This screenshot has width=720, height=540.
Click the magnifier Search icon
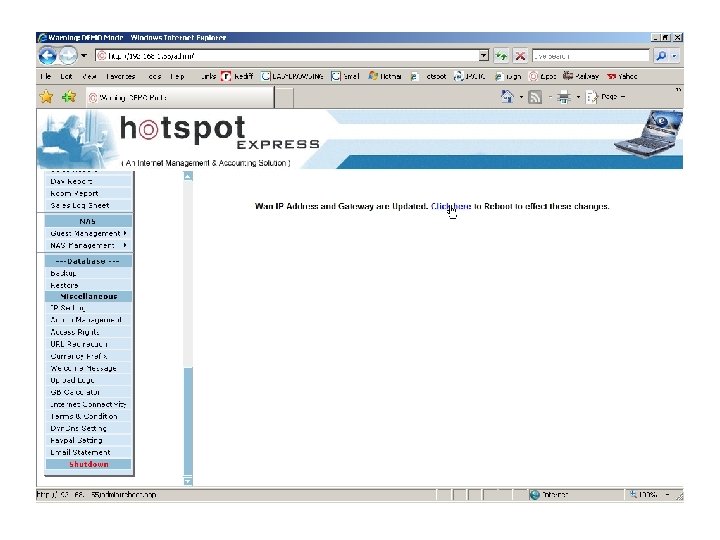pos(661,56)
